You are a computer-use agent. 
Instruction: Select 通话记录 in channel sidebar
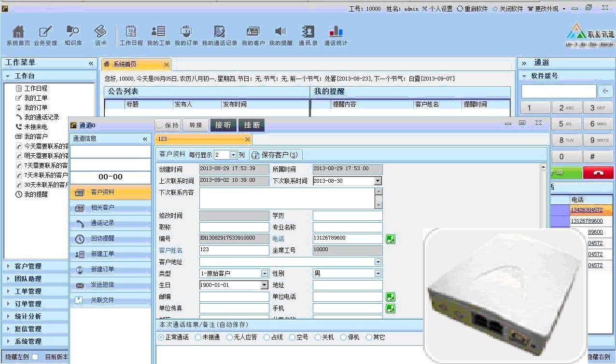pos(102,223)
